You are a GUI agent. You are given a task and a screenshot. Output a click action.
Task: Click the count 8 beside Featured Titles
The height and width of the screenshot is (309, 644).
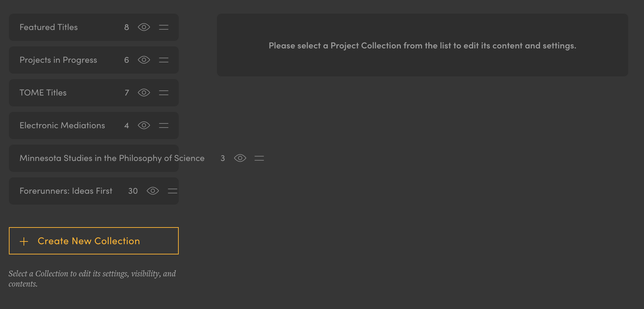pos(127,27)
